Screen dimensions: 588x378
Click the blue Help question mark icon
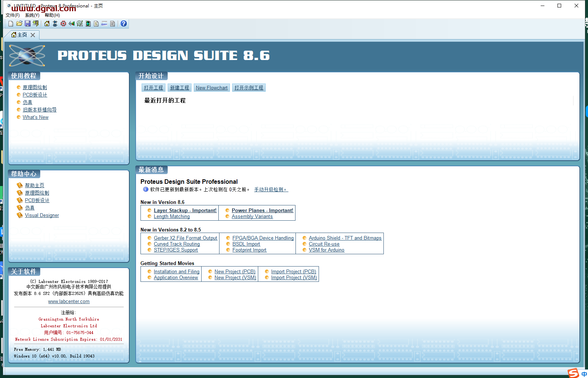(124, 24)
